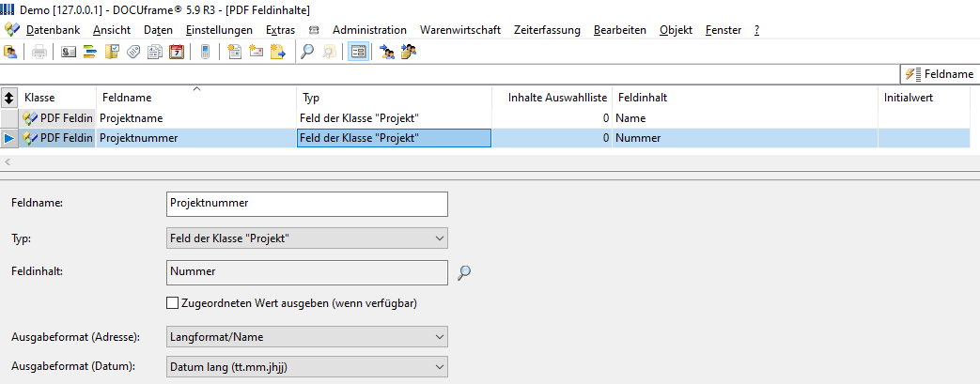Click Typ cell of Projektname row
Viewport: 980px width, 384px height.
[394, 118]
